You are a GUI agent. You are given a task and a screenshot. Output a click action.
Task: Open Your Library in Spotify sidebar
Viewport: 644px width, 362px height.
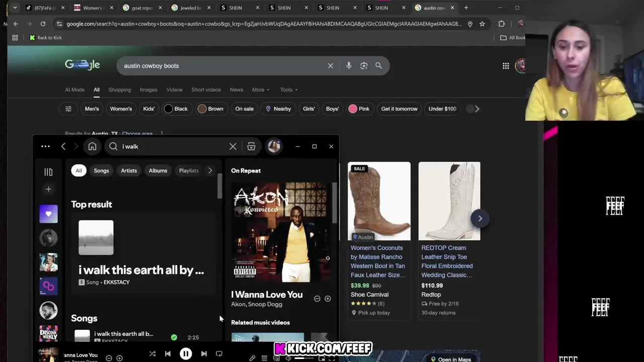pyautogui.click(x=48, y=172)
